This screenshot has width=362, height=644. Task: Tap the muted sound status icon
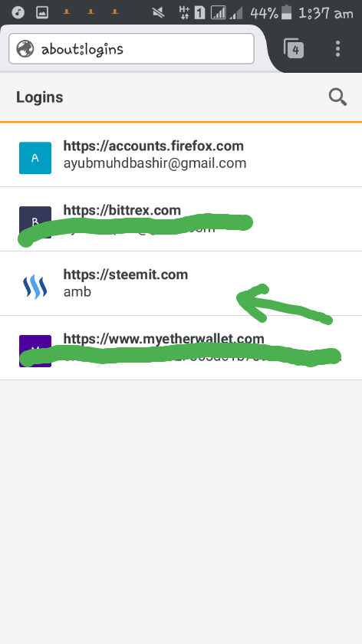[158, 13]
